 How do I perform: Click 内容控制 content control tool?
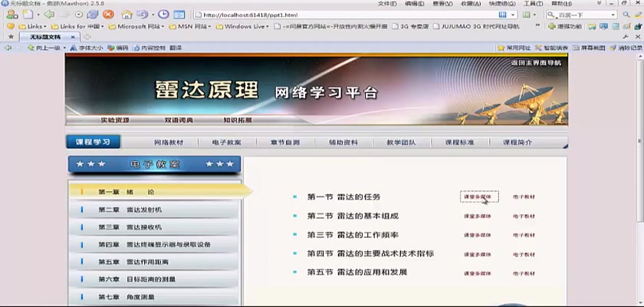[x=150, y=48]
